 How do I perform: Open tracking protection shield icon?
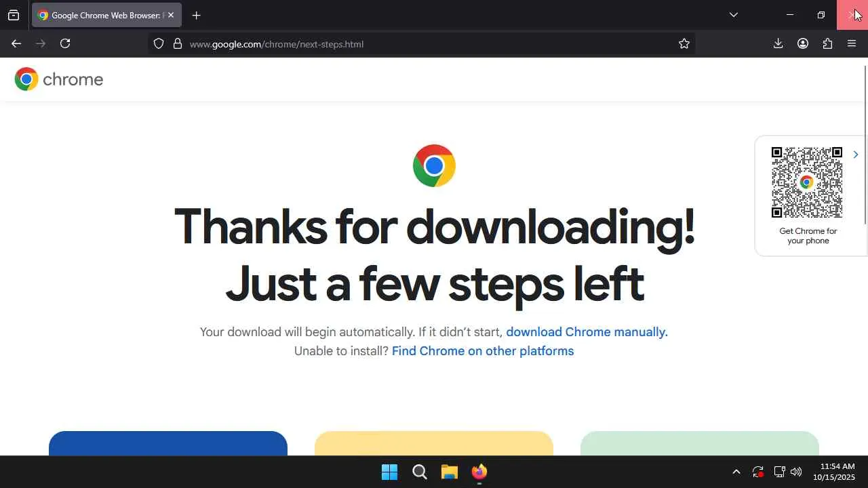click(x=159, y=43)
